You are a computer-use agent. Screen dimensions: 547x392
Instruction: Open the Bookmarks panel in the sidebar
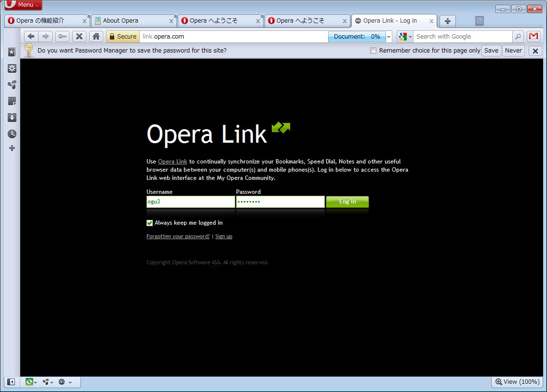click(12, 52)
